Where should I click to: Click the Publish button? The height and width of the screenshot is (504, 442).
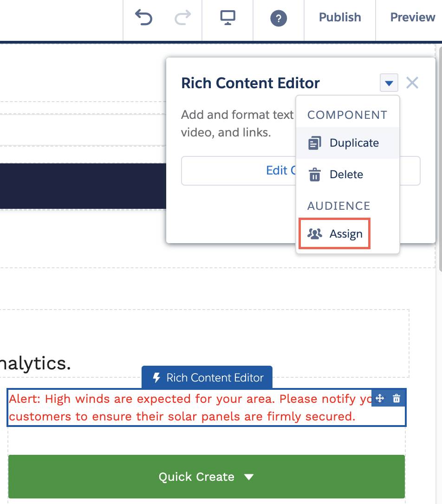coord(340,17)
